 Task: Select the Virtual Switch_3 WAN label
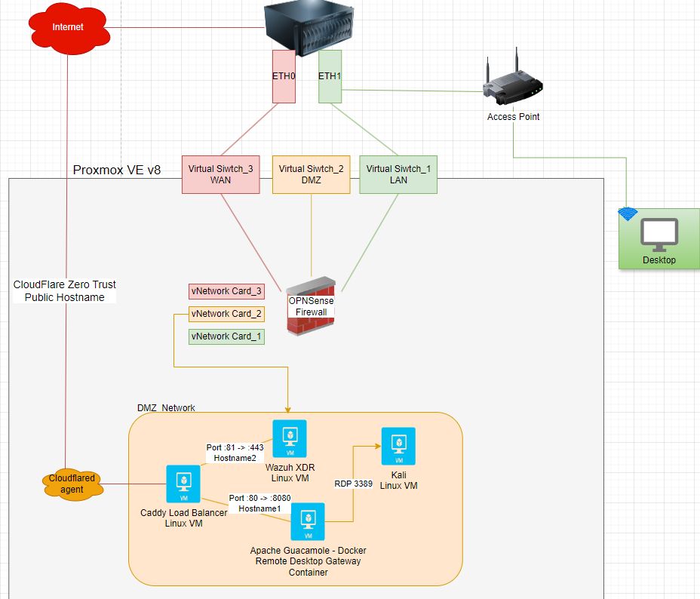tap(220, 174)
